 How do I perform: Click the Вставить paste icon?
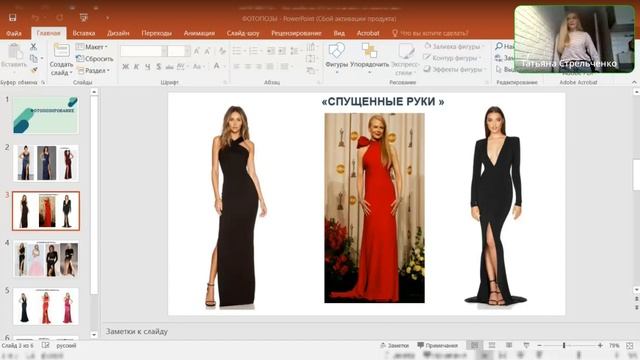[15, 52]
